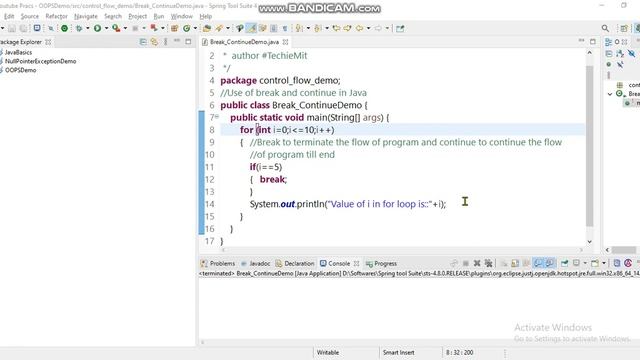Image resolution: width=640 pixels, height=360 pixels.
Task: Close the Console view tab
Action: 357,263
